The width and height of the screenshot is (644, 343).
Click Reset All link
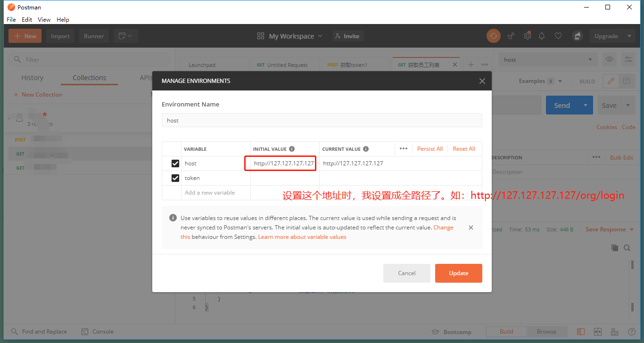click(464, 149)
